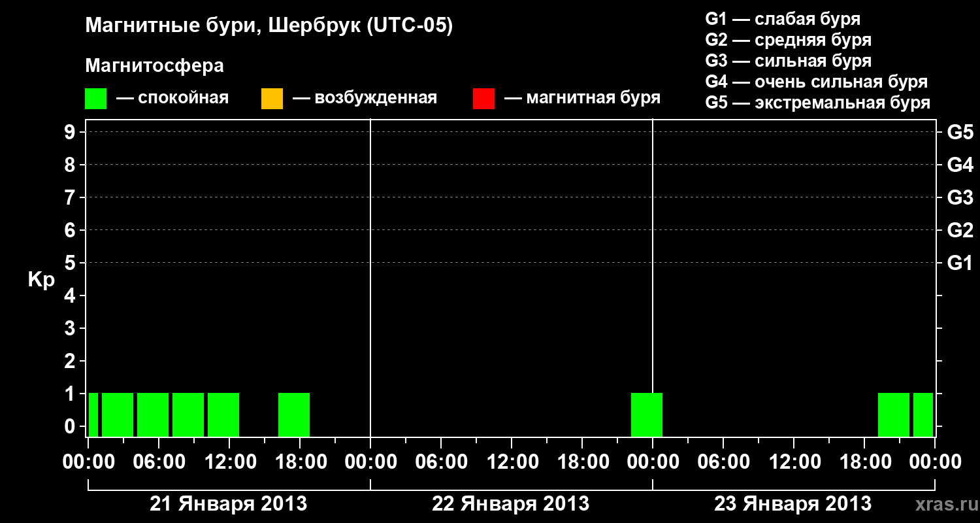The width and height of the screenshot is (980, 523).
Task: Click 'G1 — слабая буря' legend line
Action: click(783, 19)
